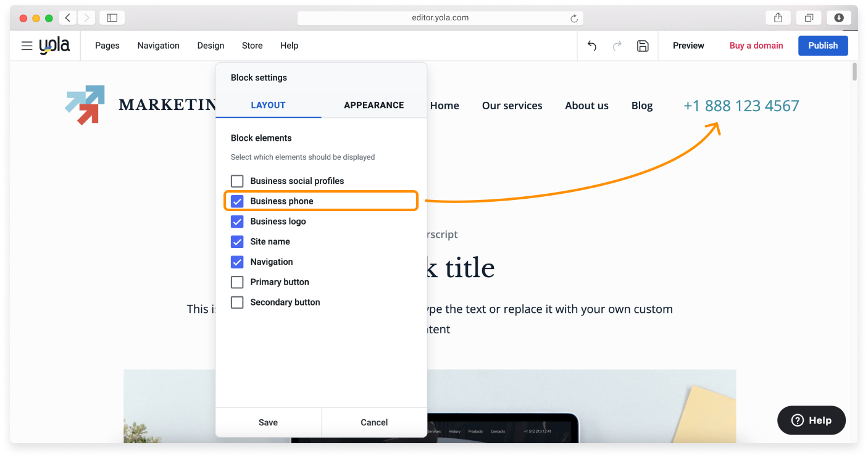Click the Safari share icon
Viewport: 868px width, 458px height.
(x=778, y=18)
